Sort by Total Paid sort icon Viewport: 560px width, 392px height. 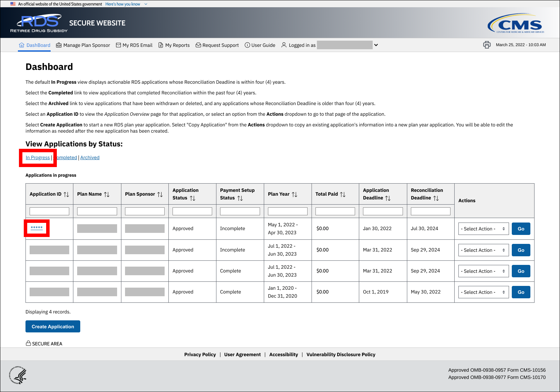coord(343,194)
